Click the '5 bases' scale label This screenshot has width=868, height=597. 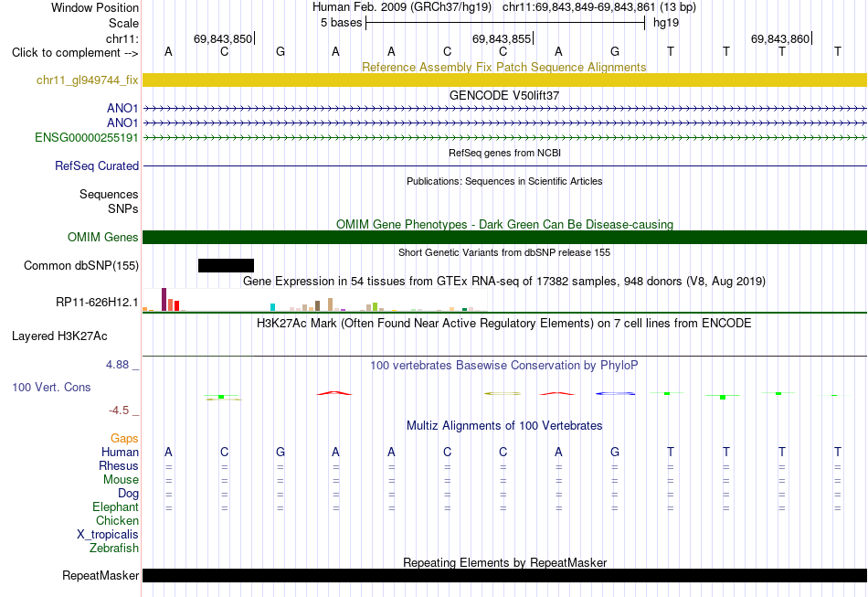pyautogui.click(x=341, y=23)
